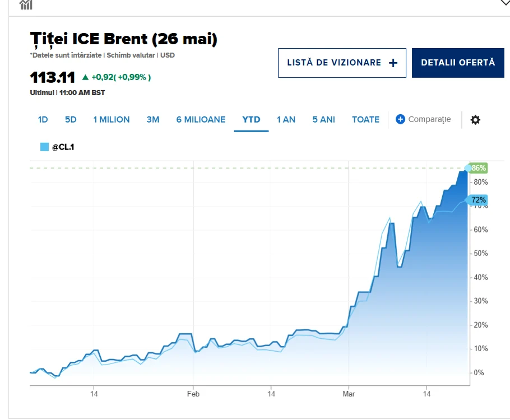Click the green up-arrow price change indicator

click(x=85, y=77)
